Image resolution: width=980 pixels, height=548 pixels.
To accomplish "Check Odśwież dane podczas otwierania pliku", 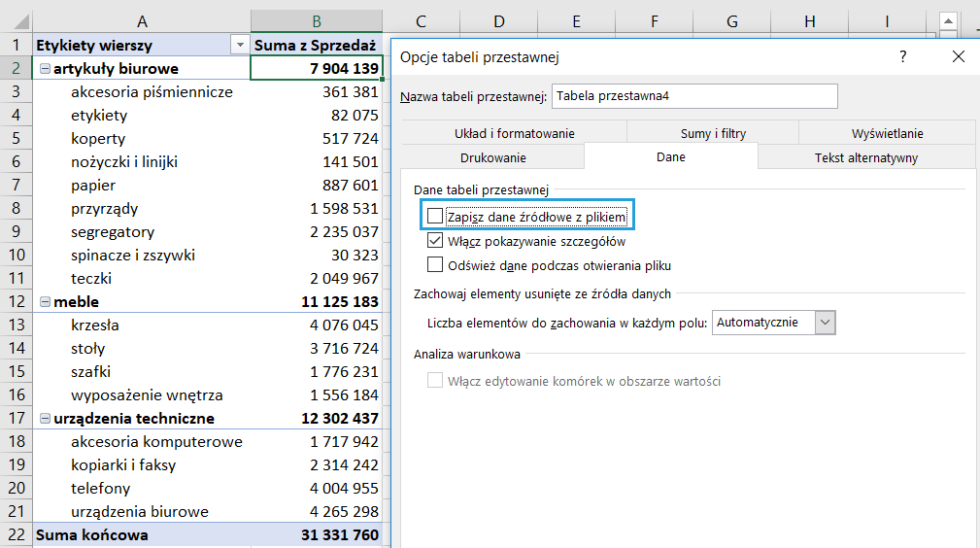I will [435, 265].
